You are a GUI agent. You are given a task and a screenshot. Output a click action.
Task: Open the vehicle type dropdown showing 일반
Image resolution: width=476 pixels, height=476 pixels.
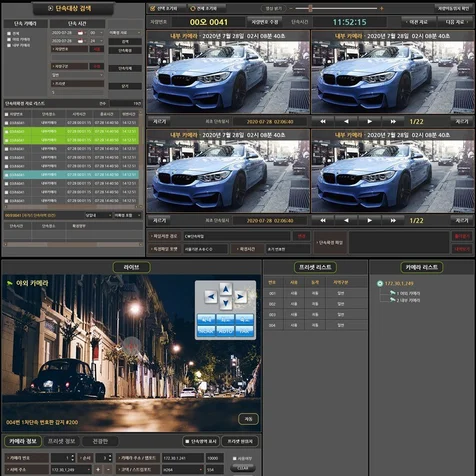[77, 75]
